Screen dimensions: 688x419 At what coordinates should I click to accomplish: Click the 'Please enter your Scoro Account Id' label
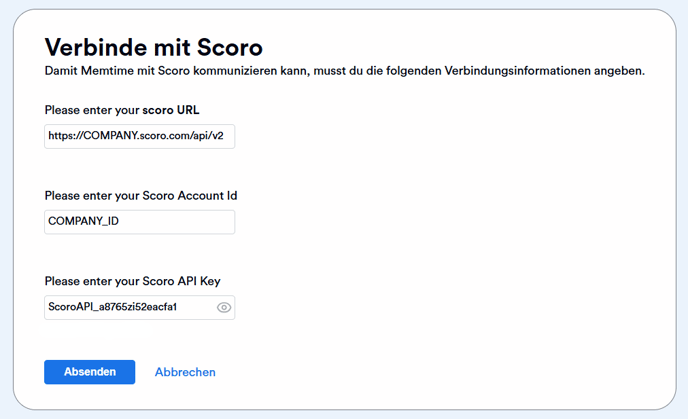point(141,196)
